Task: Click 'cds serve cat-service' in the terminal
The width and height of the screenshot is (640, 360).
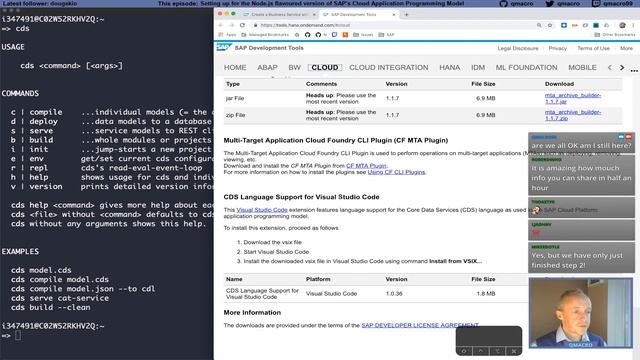Action: pyautogui.click(x=60, y=298)
